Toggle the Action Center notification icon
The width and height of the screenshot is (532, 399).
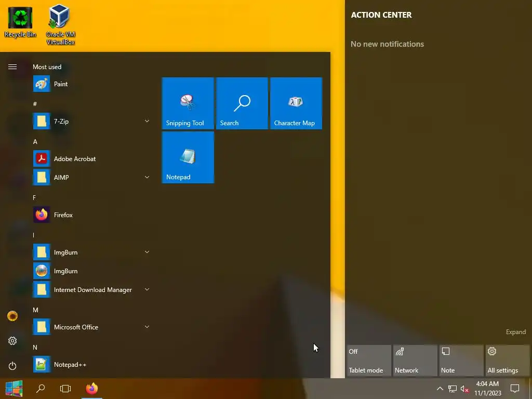(515, 389)
